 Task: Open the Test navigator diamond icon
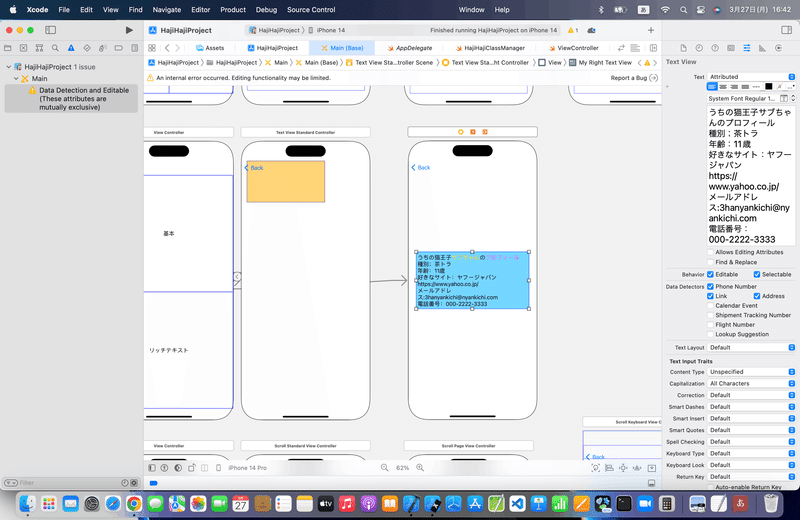pyautogui.click(x=87, y=48)
